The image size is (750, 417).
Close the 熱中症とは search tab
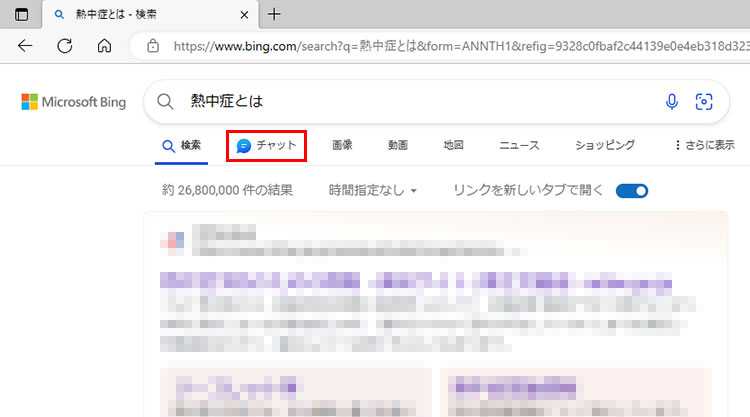click(x=244, y=15)
